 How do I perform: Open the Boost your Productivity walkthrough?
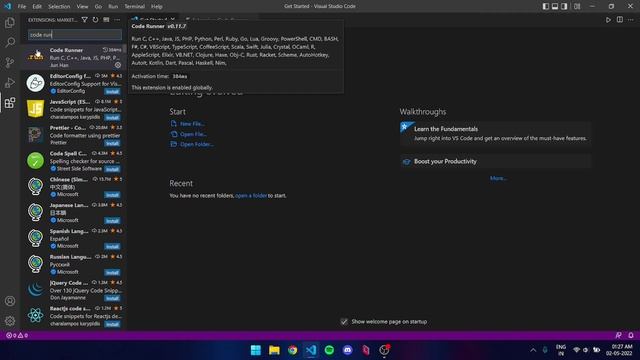[496, 161]
